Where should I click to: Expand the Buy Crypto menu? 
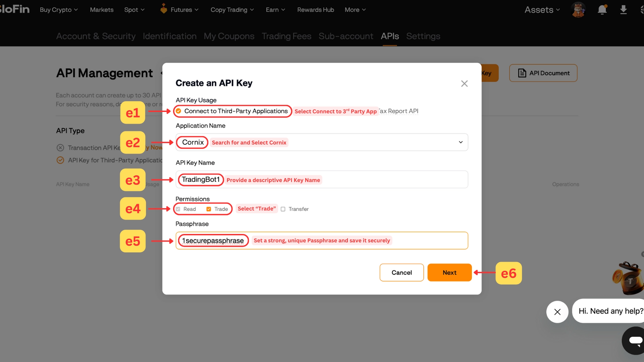(59, 10)
